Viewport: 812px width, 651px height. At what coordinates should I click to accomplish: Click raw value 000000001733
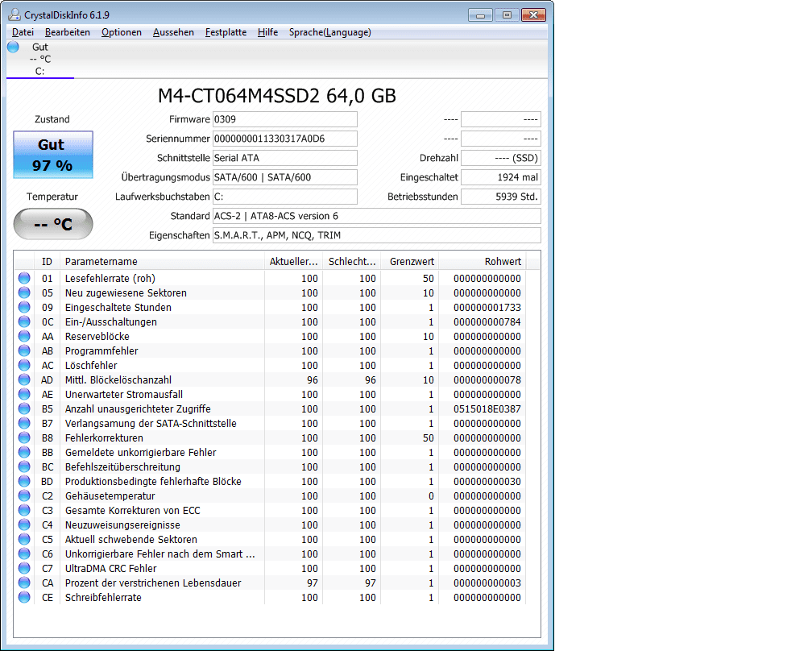pos(487,307)
